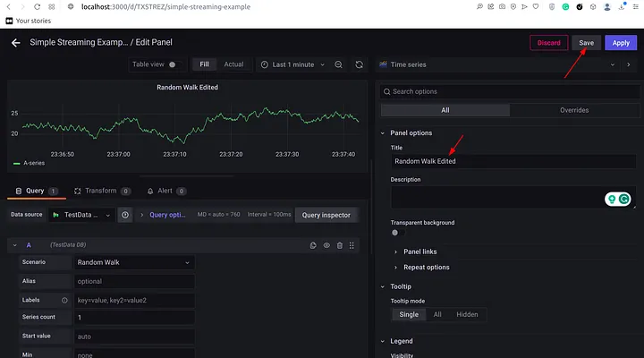The image size is (644, 358).
Task: Switch to the Overrides tab
Action: pos(574,110)
